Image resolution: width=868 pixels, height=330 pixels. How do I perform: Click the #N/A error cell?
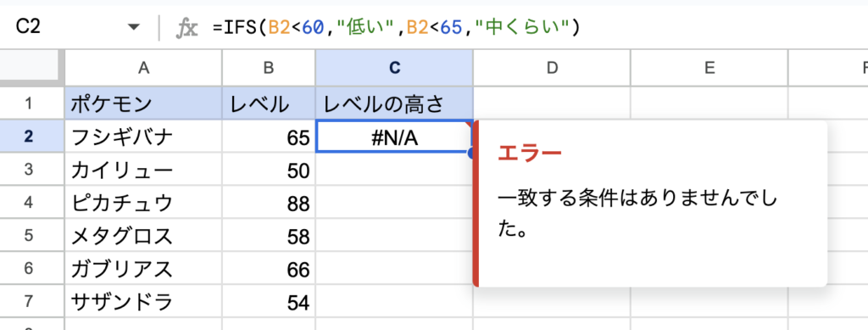tap(394, 137)
